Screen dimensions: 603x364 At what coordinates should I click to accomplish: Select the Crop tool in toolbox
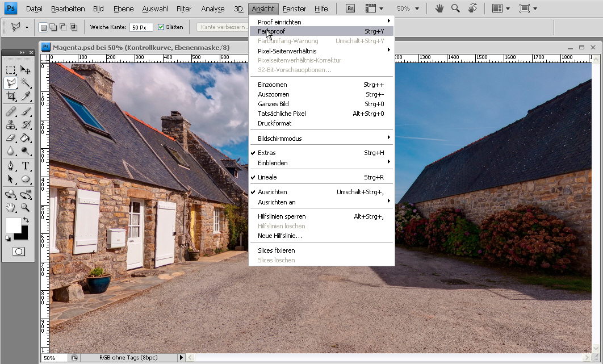click(x=11, y=96)
